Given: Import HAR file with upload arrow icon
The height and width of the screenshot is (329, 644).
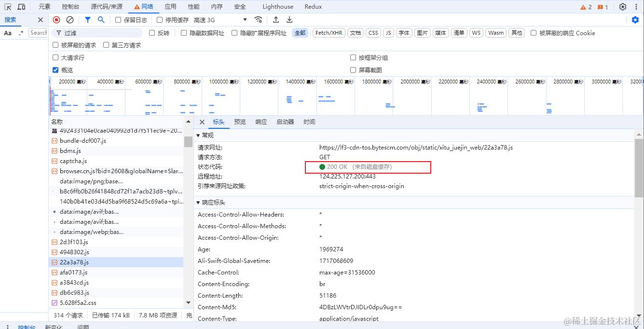Looking at the screenshot, I should click(x=276, y=20).
